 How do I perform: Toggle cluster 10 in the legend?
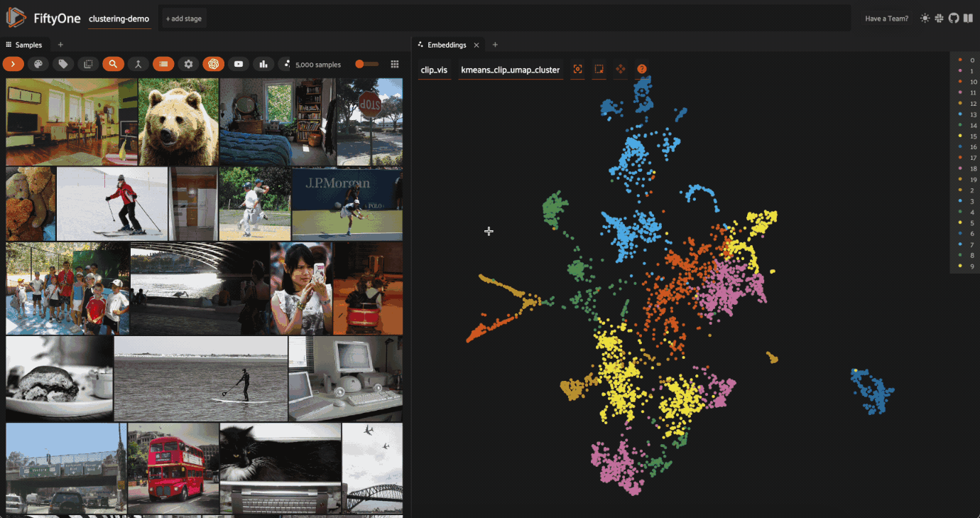(x=967, y=82)
